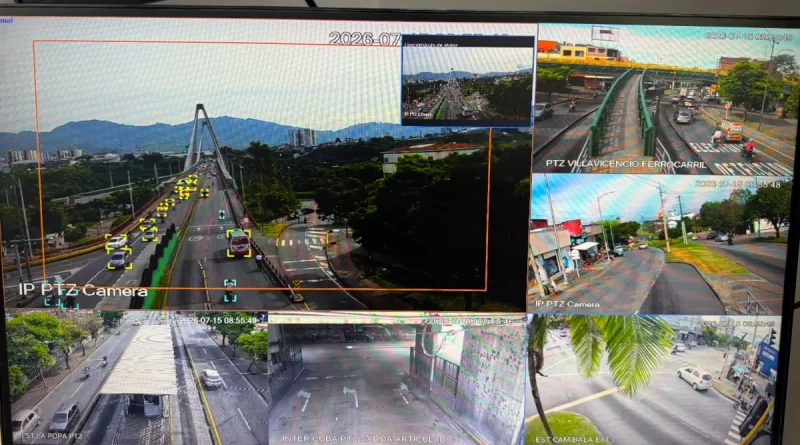Select the yellow-boxed gray car in left lane
The width and height of the screenshot is (800, 445).
119,259
